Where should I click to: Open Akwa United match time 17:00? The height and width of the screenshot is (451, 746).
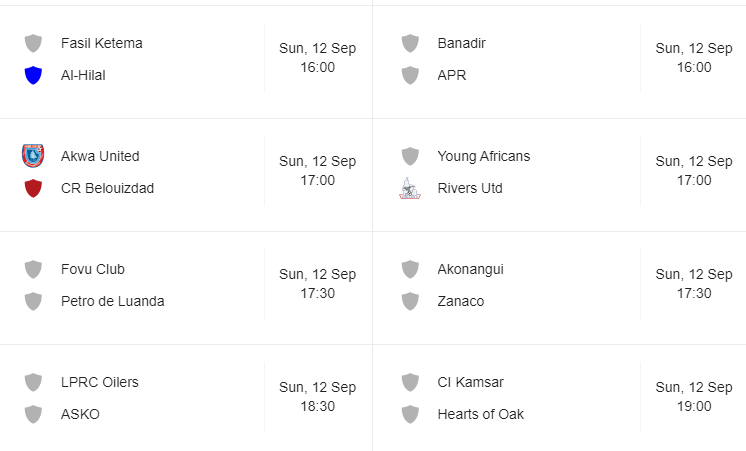tap(317, 181)
